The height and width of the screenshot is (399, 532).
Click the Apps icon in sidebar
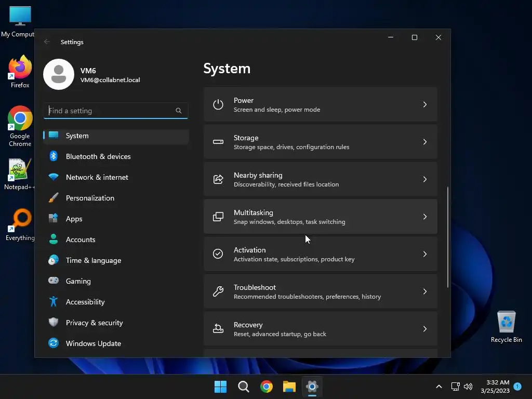(x=54, y=218)
